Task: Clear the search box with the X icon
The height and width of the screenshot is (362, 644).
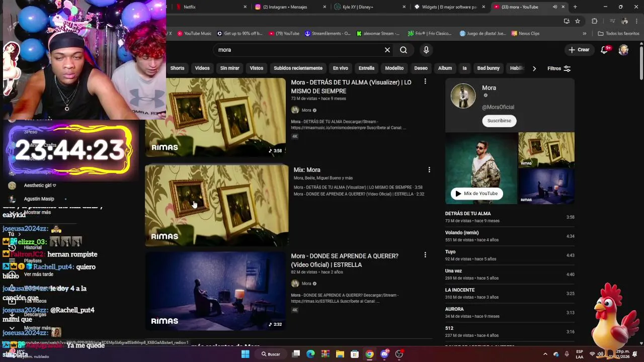Action: pos(387,50)
